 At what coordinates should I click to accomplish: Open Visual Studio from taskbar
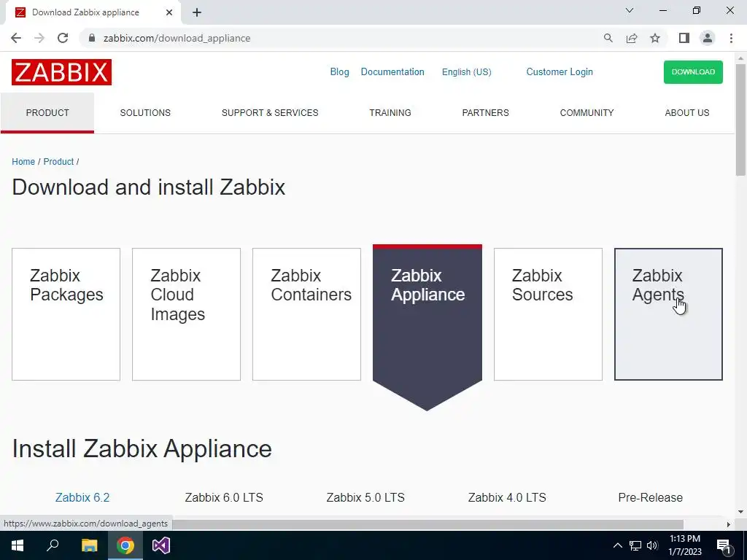click(161, 545)
